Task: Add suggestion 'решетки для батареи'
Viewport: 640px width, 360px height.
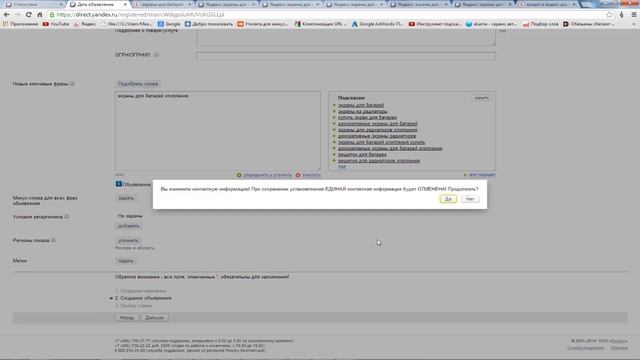Action: (362, 155)
